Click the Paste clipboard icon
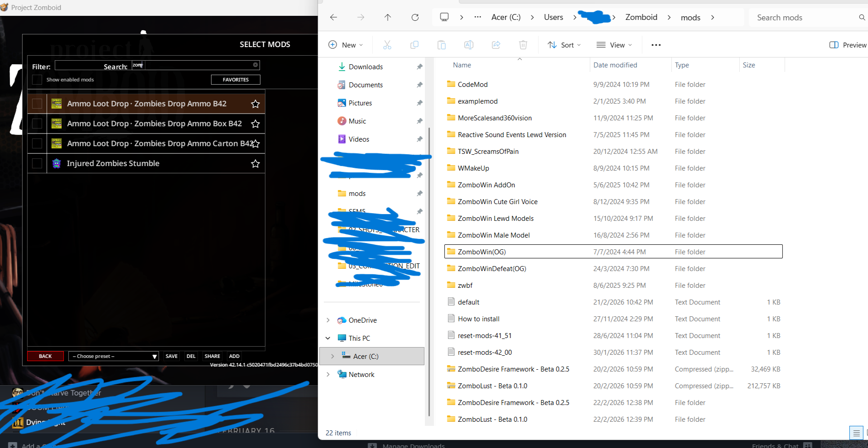Screen dimensions: 868x448 click(441, 45)
